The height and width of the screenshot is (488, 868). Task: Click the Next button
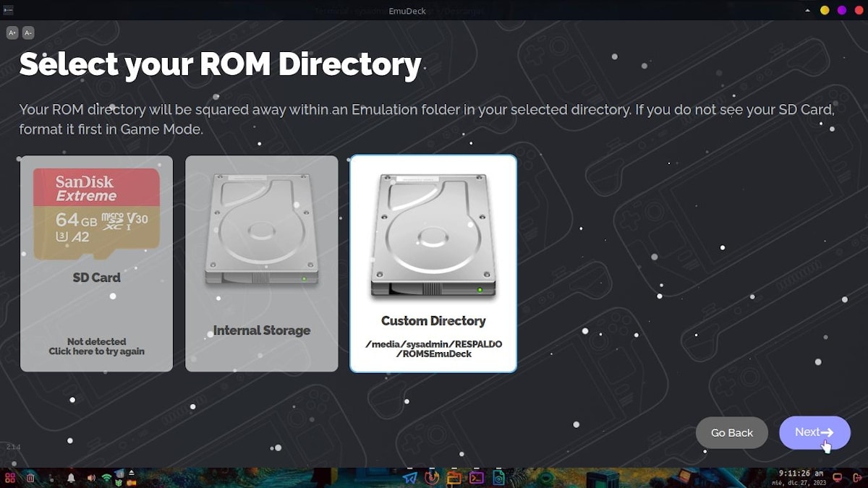pos(814,432)
